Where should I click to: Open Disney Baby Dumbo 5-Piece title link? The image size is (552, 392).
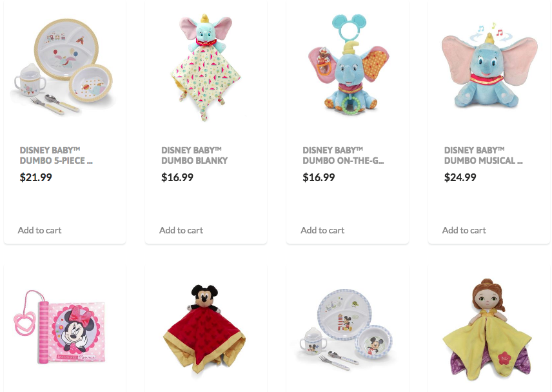tap(56, 155)
